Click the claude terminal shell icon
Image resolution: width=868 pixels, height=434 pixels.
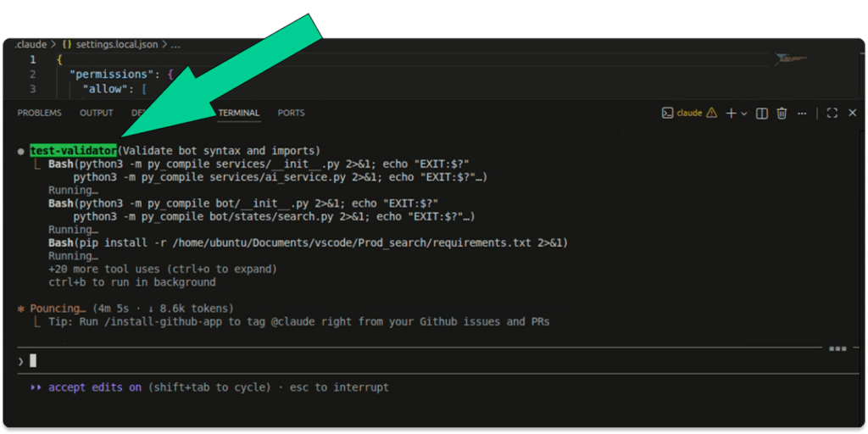[667, 113]
